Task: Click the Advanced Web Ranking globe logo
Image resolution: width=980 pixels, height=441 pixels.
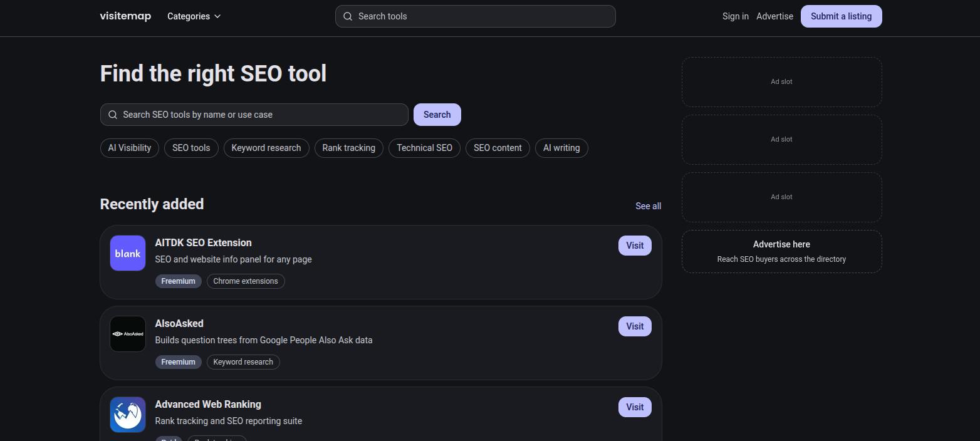Action: pos(128,415)
